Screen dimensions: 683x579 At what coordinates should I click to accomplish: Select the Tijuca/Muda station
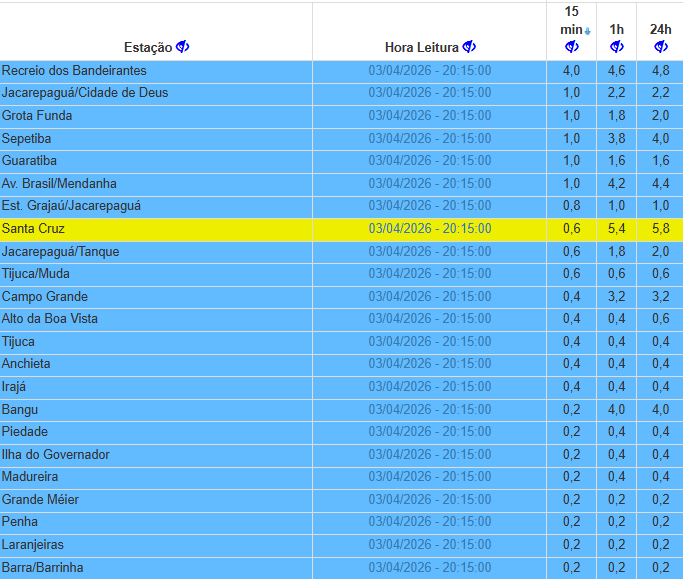[36, 274]
